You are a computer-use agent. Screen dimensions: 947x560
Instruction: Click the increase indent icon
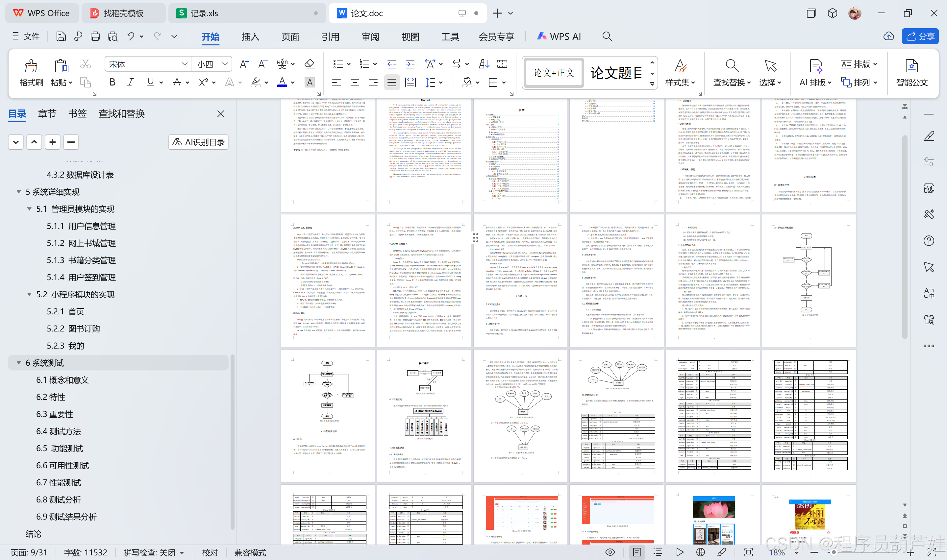point(410,64)
